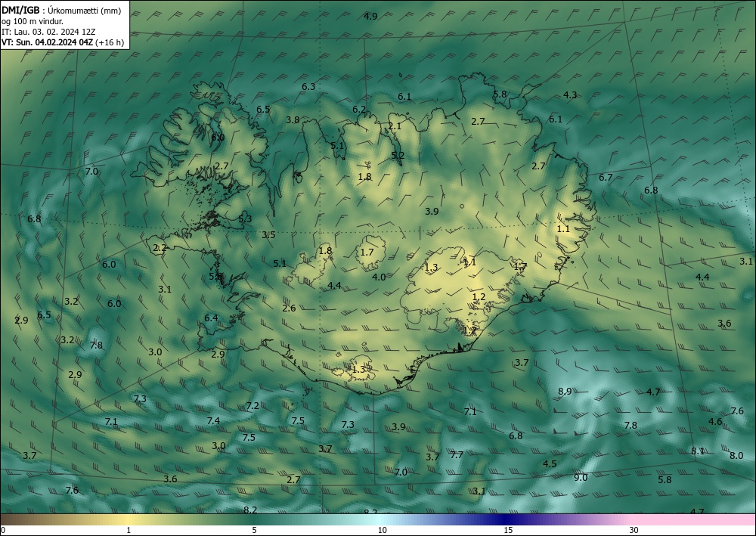Click the '15' tick label on color scale

[x=508, y=531]
